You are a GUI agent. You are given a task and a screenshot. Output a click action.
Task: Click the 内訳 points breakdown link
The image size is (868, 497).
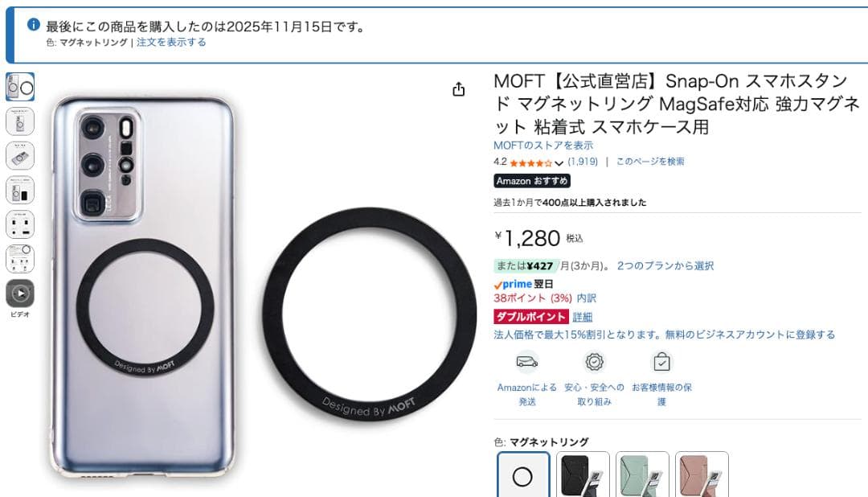tap(586, 298)
